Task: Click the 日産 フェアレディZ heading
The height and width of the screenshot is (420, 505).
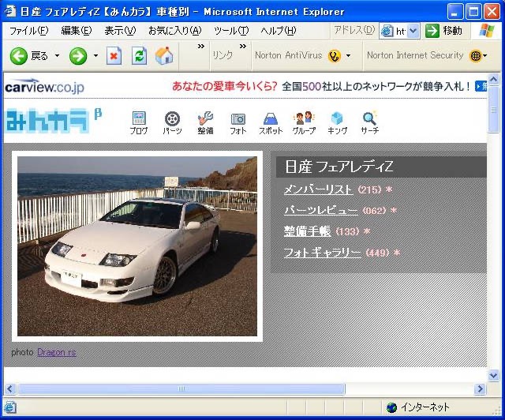Action: pyautogui.click(x=339, y=167)
